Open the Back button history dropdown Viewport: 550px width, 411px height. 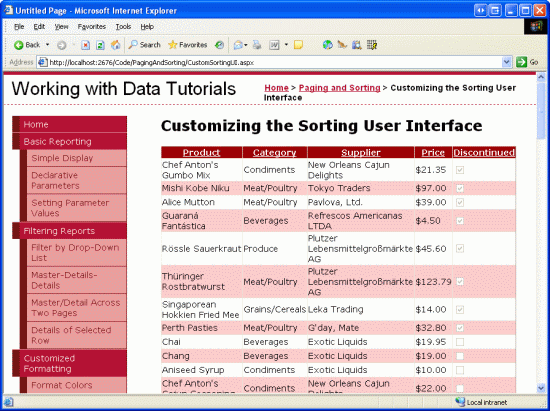47,45
